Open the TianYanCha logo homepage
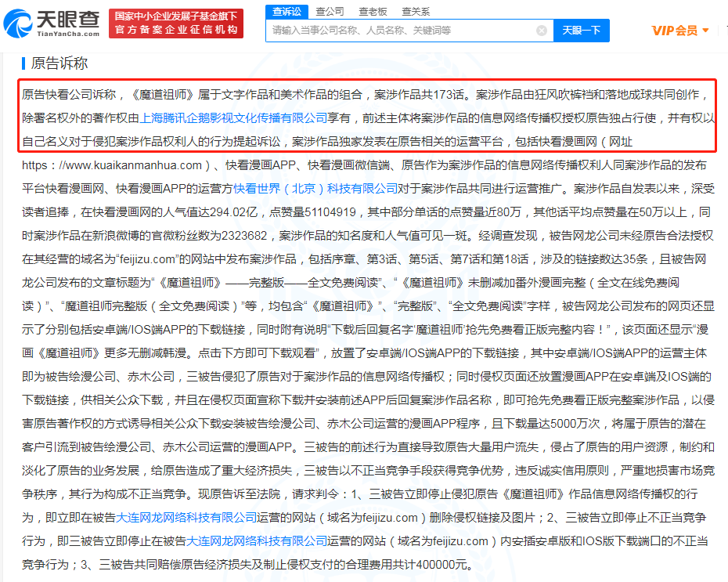The width and height of the screenshot is (728, 582). pos(52,23)
